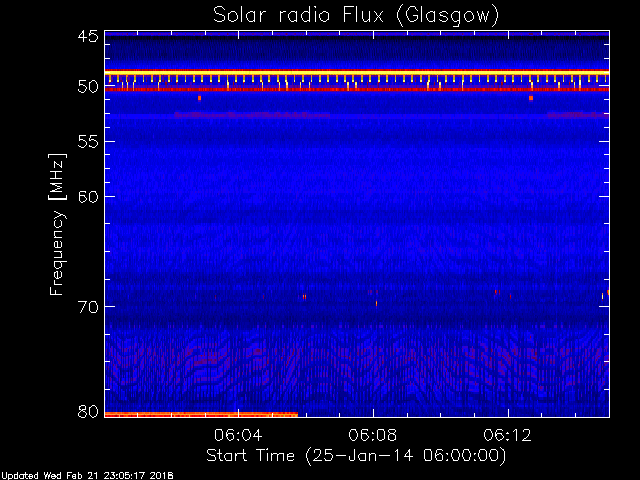Click the 06:12 time label
The height and width of the screenshot is (480, 640).
pos(507,435)
